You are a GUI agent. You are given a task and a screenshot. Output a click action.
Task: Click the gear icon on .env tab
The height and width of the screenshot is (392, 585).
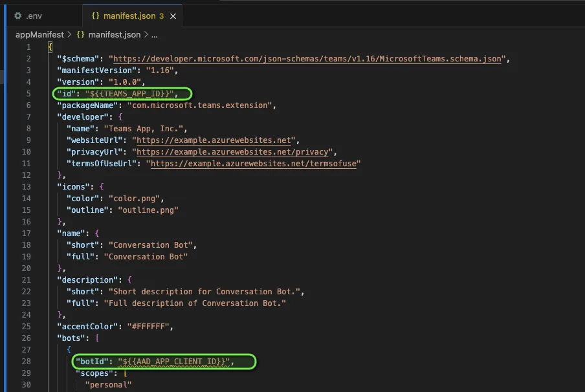coord(17,16)
